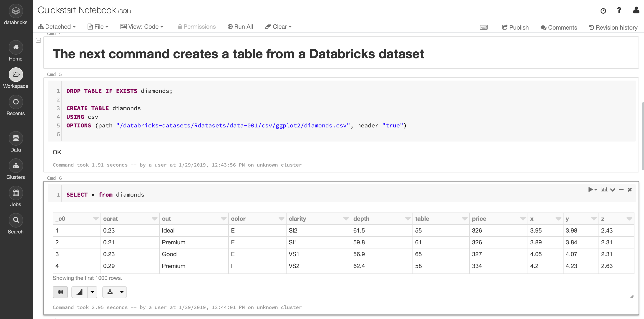Viewport: 644px width, 319px height.
Task: Show Recents list
Action: click(16, 105)
